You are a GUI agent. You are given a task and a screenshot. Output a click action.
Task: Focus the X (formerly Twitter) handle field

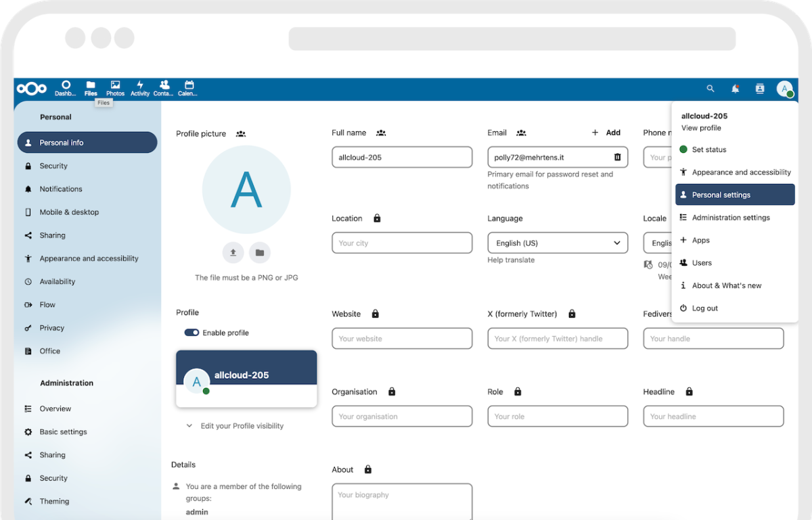[558, 338]
